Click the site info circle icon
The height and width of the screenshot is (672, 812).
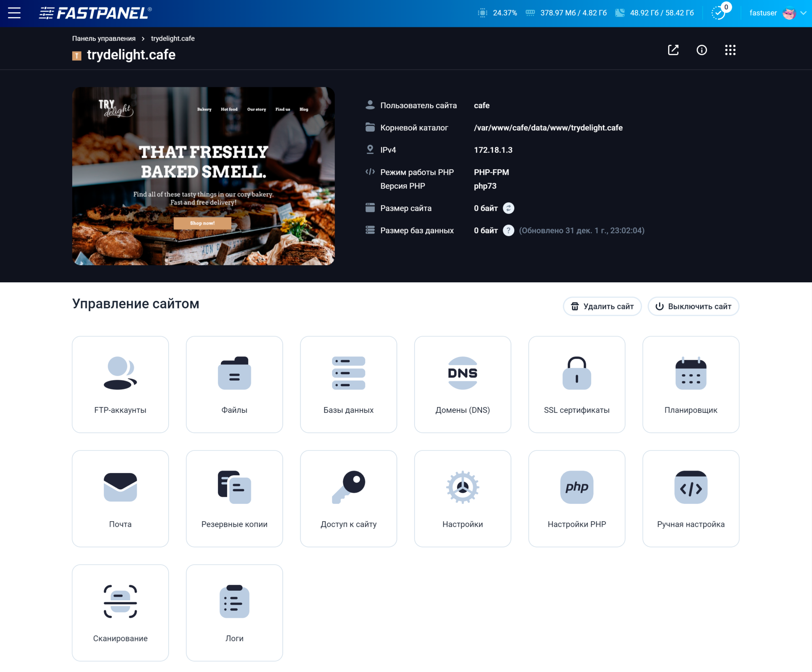coord(701,50)
